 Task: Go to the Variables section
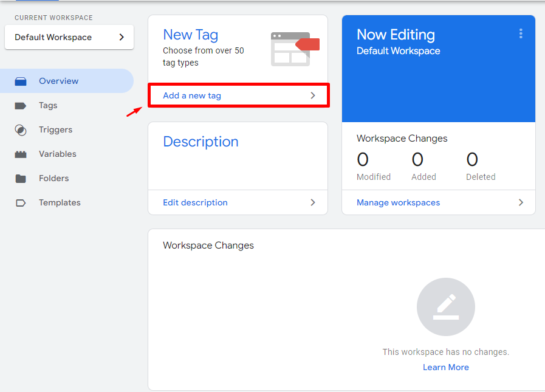[58, 154]
